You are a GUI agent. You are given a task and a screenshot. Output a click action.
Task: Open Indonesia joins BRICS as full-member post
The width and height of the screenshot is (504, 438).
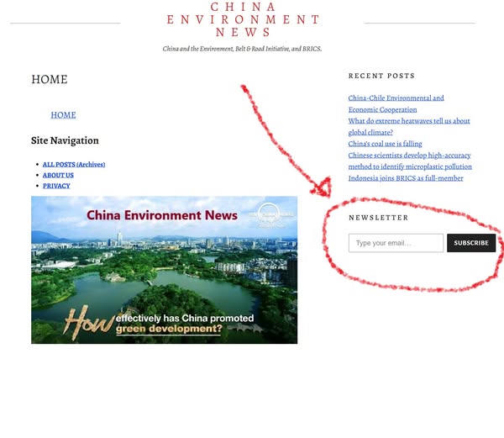point(405,178)
